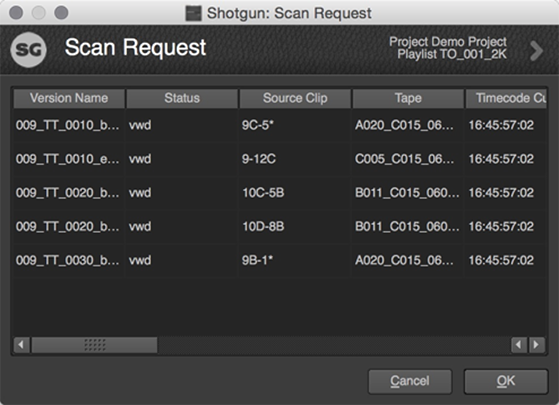Click vwd status in 9B-1* row
This screenshot has width=559, height=405.
coord(140,261)
